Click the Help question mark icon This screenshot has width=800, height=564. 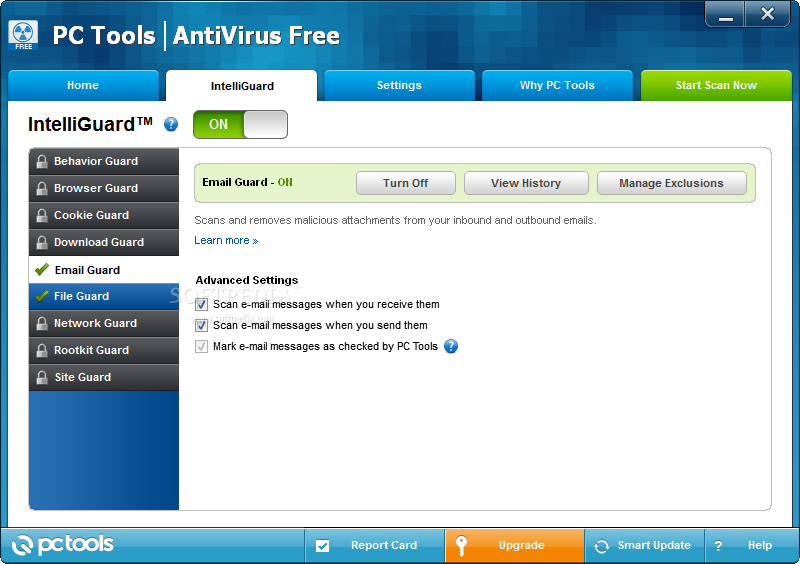718,546
